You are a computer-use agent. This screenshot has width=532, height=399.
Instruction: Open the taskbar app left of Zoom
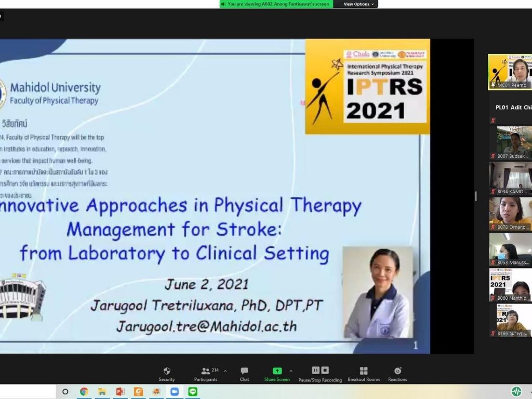[156, 392]
